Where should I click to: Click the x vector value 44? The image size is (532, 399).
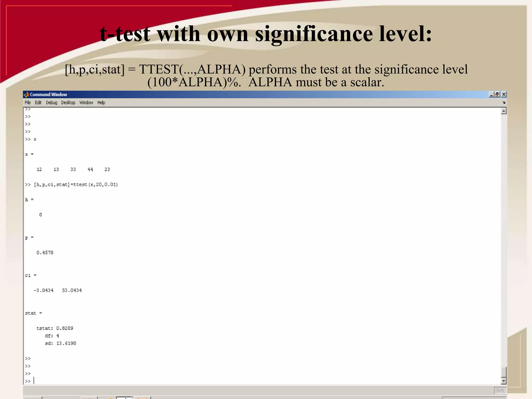[x=90, y=170]
